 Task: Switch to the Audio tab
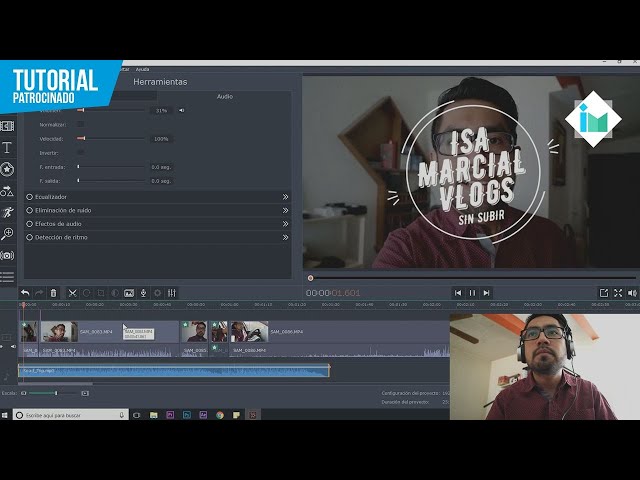click(x=224, y=96)
